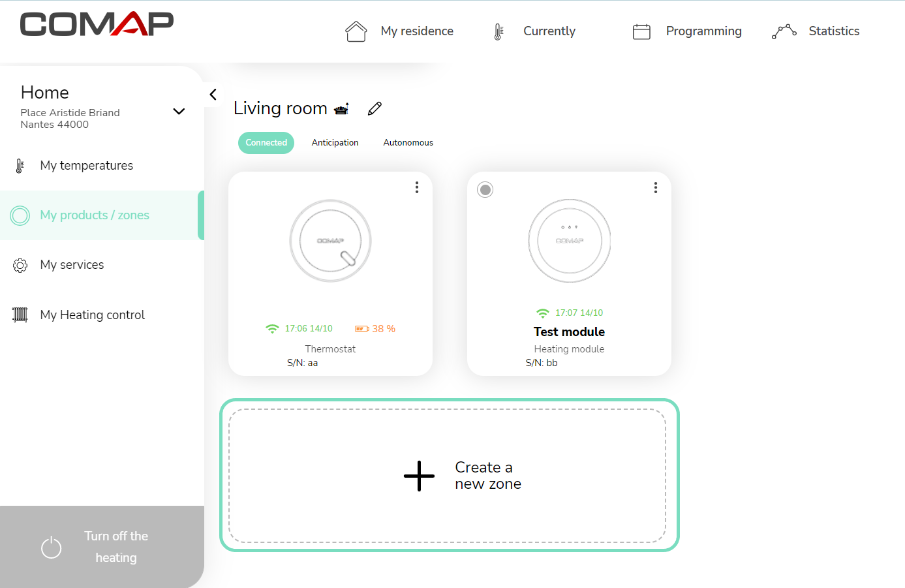Click the plus icon to create a zone
The width and height of the screenshot is (905, 588).
click(419, 476)
